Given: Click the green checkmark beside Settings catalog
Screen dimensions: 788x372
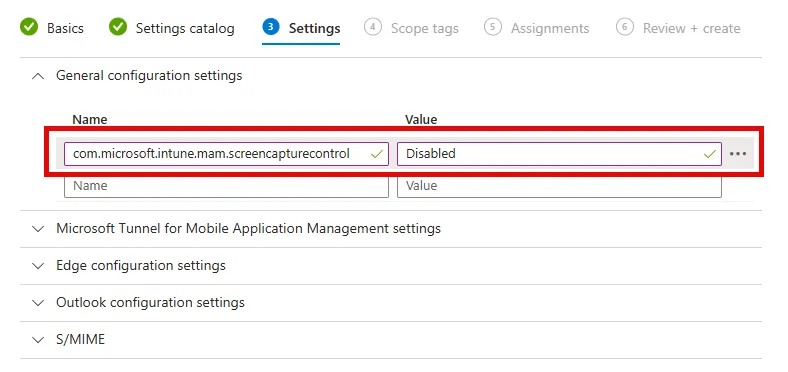Looking at the screenshot, I should click(118, 27).
